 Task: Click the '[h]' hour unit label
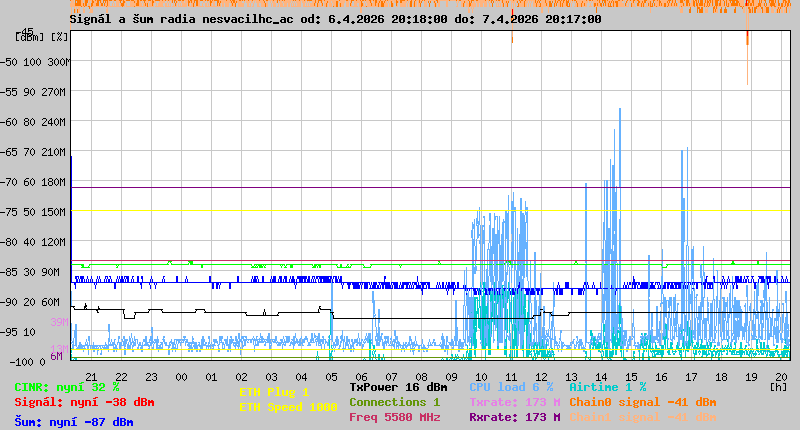click(x=778, y=387)
